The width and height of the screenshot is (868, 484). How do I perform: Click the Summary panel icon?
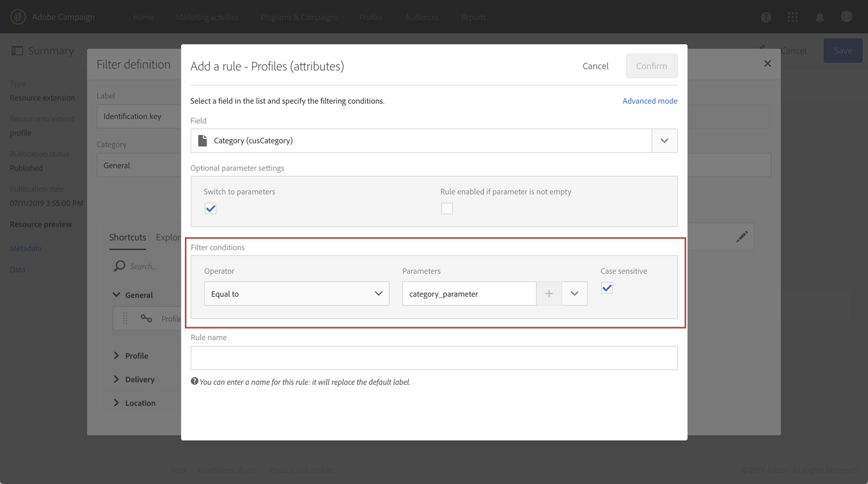click(x=17, y=51)
